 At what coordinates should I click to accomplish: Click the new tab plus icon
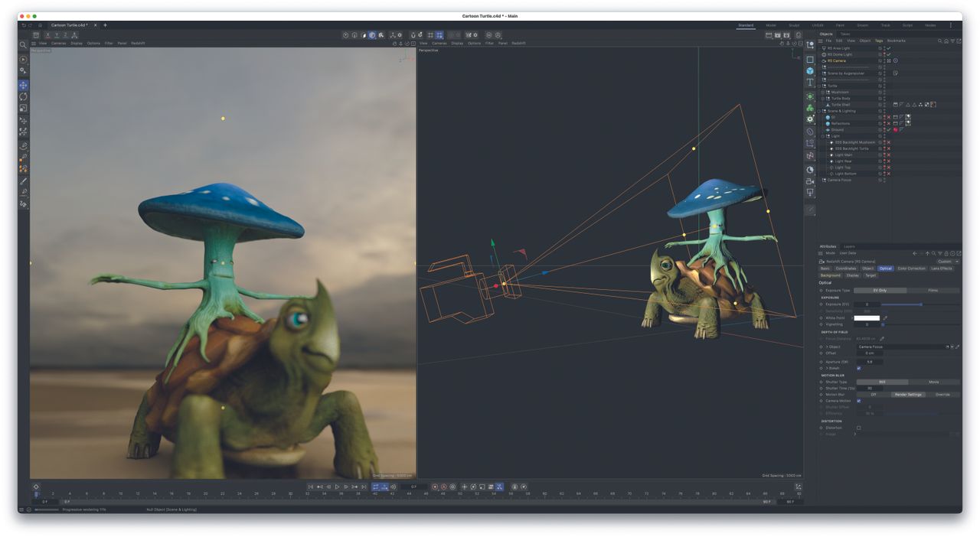(105, 25)
